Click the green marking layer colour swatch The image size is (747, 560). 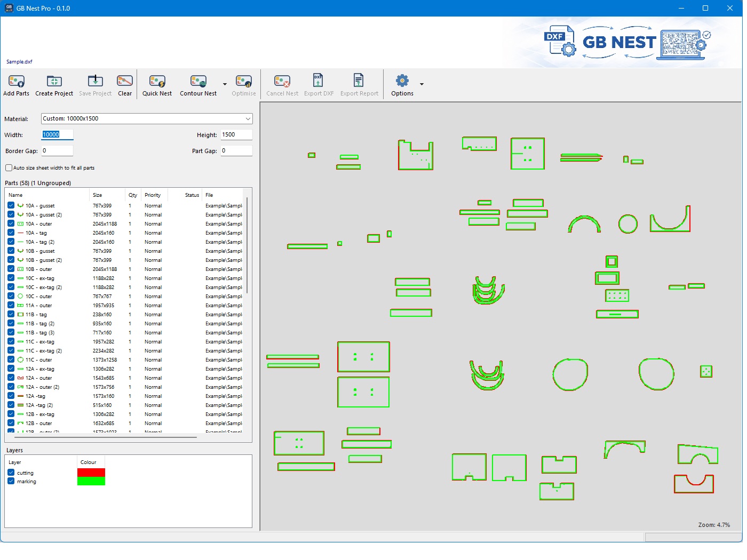click(x=91, y=481)
